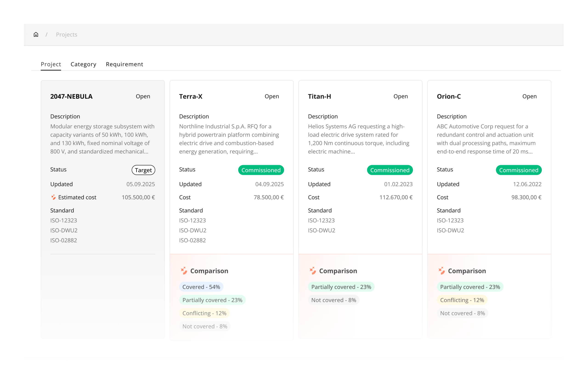Switch to the Category tab
The height and width of the screenshot is (367, 588).
pyautogui.click(x=83, y=64)
